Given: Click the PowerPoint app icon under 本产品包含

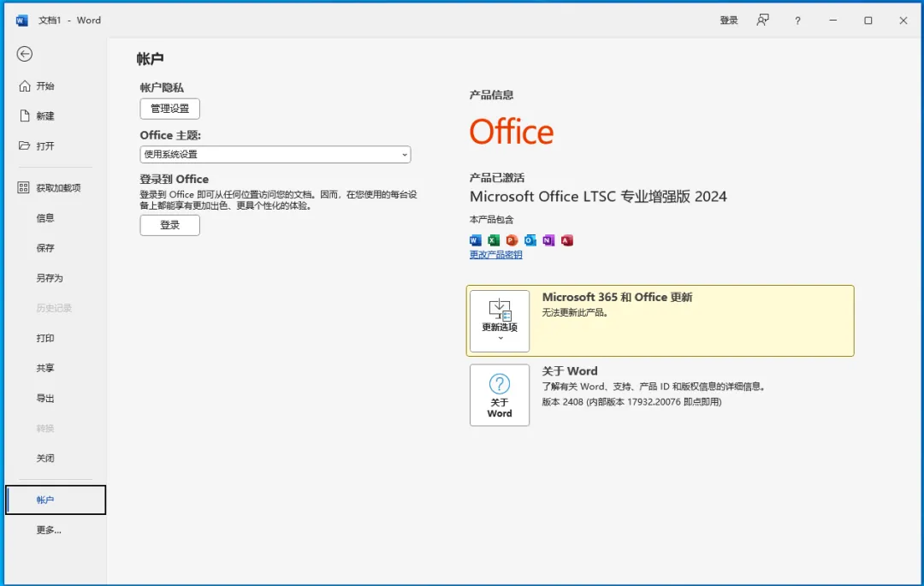Looking at the screenshot, I should 512,240.
